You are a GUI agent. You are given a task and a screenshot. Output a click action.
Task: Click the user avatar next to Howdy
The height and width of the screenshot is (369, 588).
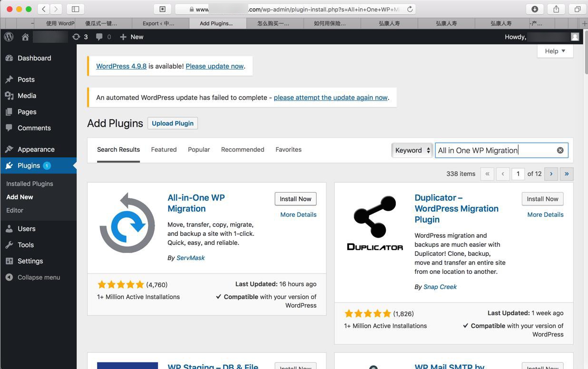tap(575, 37)
